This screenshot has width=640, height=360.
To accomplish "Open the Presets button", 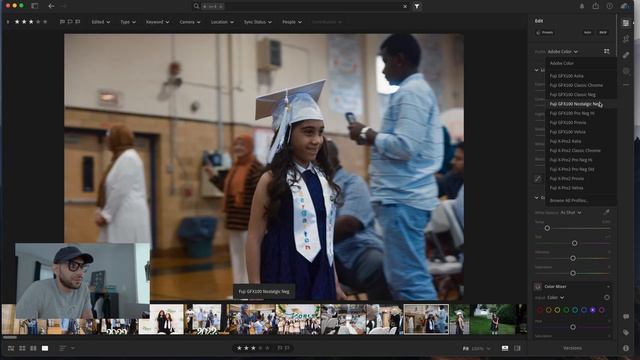I will pos(545,32).
